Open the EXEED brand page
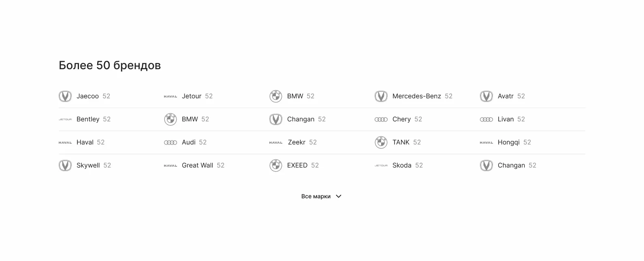644x261 pixels. point(297,166)
